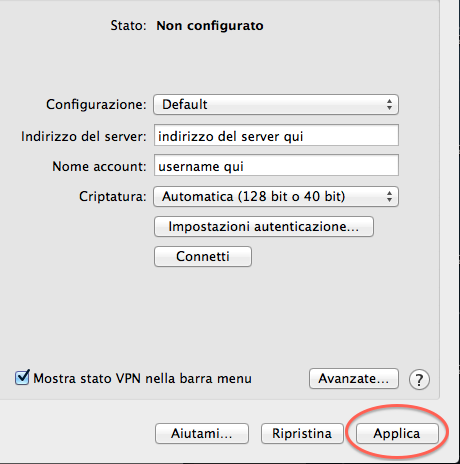Open Impostazioni autenticazione settings
Viewport: 460px width, 464px height.
[x=264, y=227]
